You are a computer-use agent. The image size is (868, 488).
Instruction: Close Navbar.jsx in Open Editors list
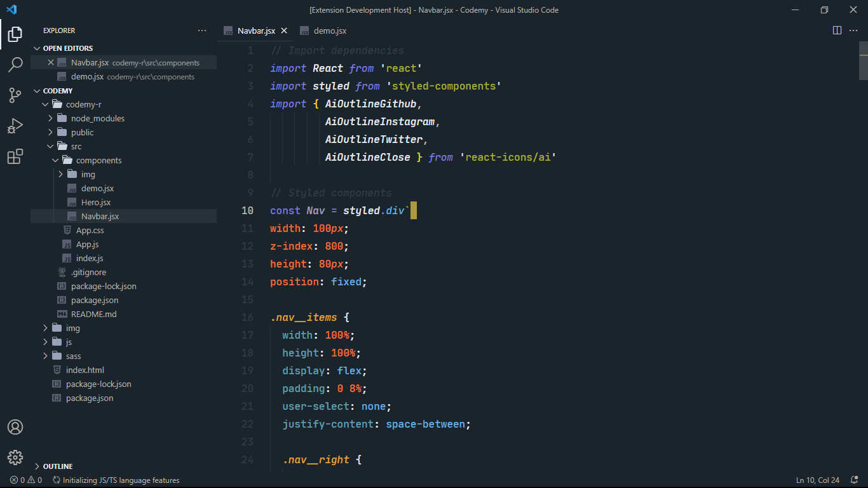pyautogui.click(x=51, y=62)
